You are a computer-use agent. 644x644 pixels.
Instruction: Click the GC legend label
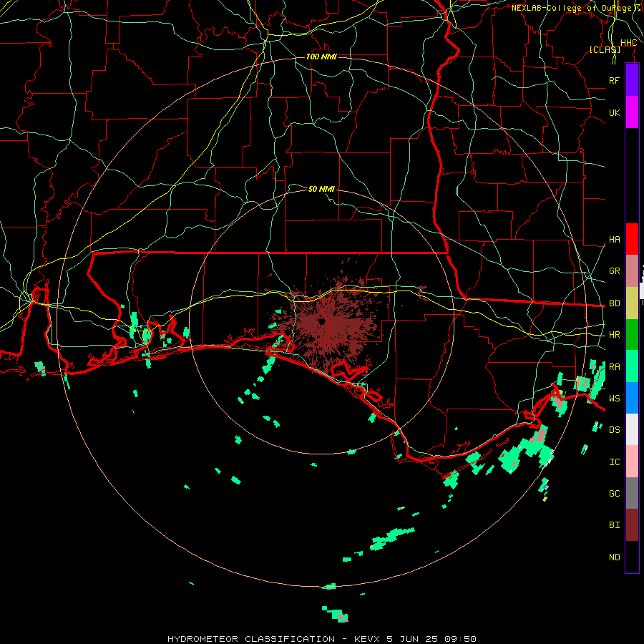pos(614,494)
